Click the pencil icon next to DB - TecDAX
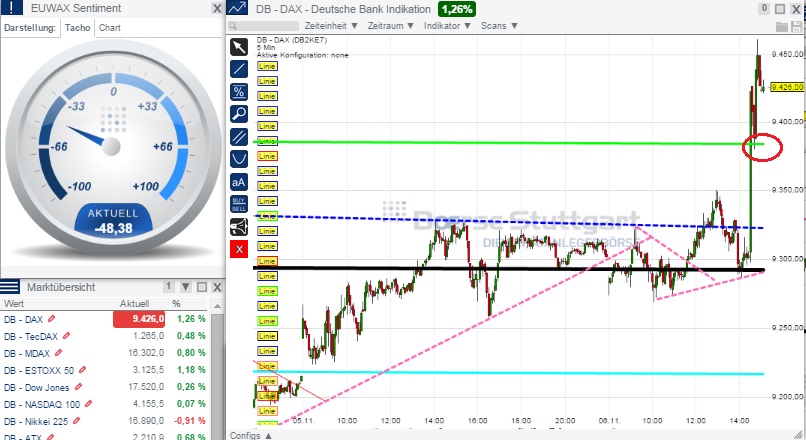Image resolution: width=806 pixels, height=440 pixels. coord(66,336)
